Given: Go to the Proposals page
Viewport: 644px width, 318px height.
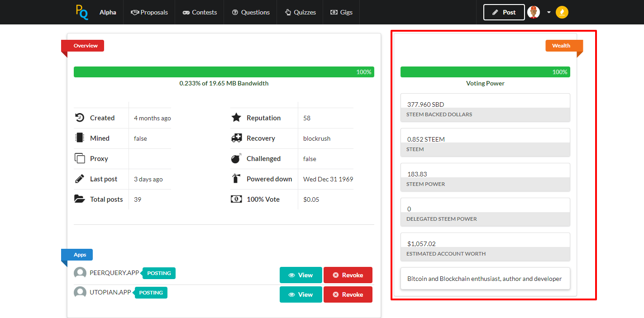Looking at the screenshot, I should tap(149, 12).
